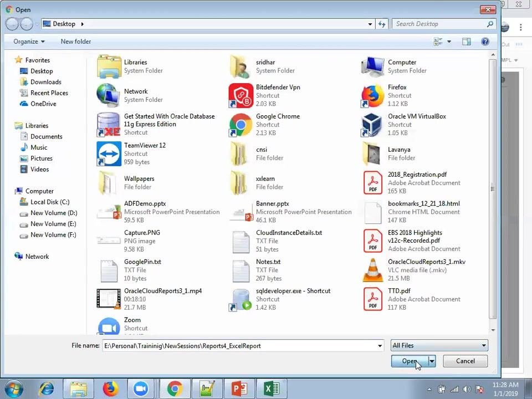This screenshot has height=399, width=532.
Task: Select the Bitdefender Vpn shortcut icon
Action: coord(241,96)
